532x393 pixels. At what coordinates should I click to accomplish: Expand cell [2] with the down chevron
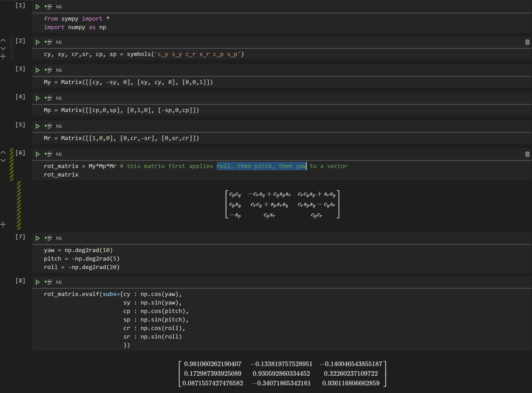(3, 48)
